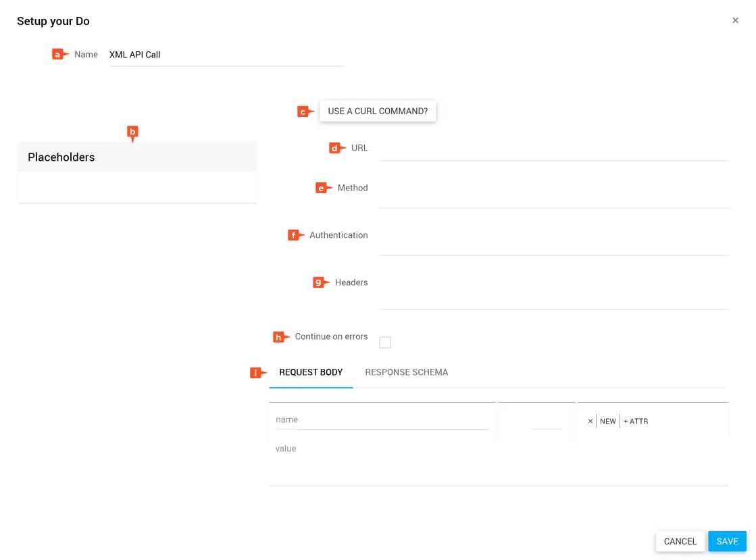Focus the URL input field

(x=554, y=150)
